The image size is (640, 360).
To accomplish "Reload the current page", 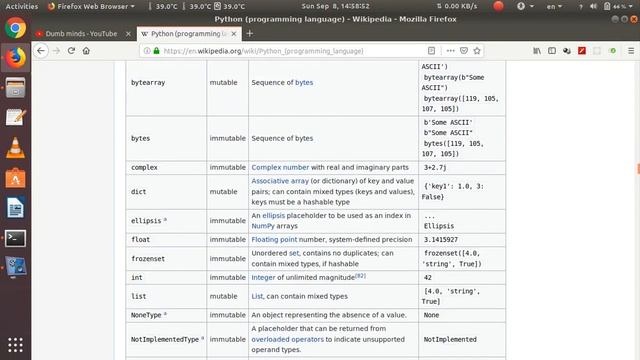I will tap(71, 51).
